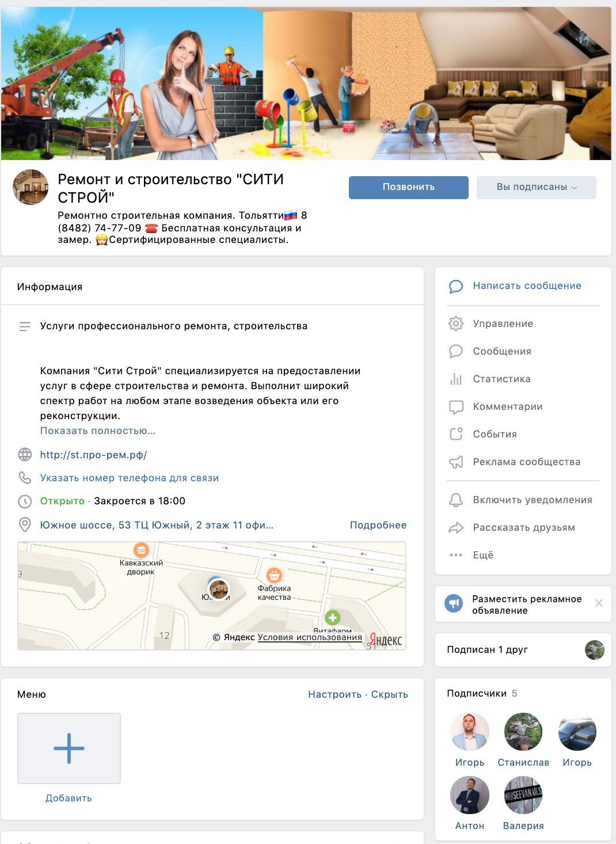The image size is (616, 844).
Task: Open the st.про-рем.рф website link
Action: [x=93, y=455]
